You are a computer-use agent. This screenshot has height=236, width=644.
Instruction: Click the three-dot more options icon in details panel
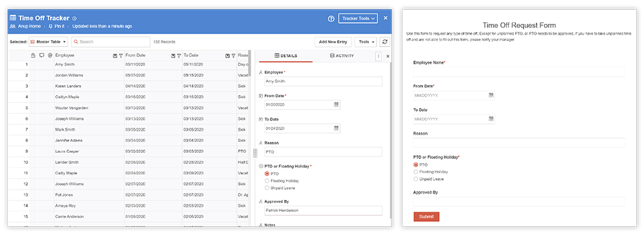pyautogui.click(x=378, y=56)
